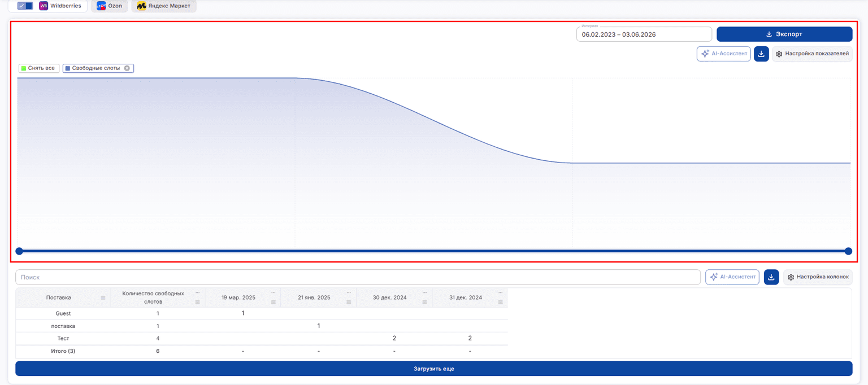Toggle the Свободные слоты series chip
Image resolution: width=868 pixels, height=385 pixels.
pos(98,68)
